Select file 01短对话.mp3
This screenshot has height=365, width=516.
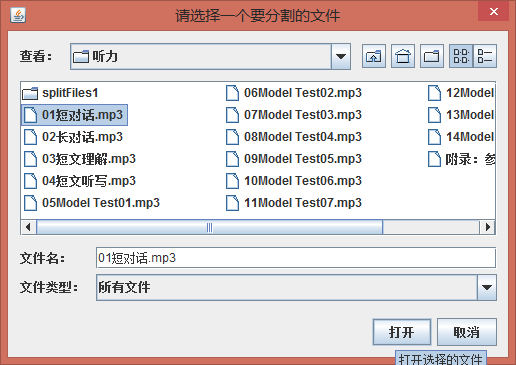(74, 115)
